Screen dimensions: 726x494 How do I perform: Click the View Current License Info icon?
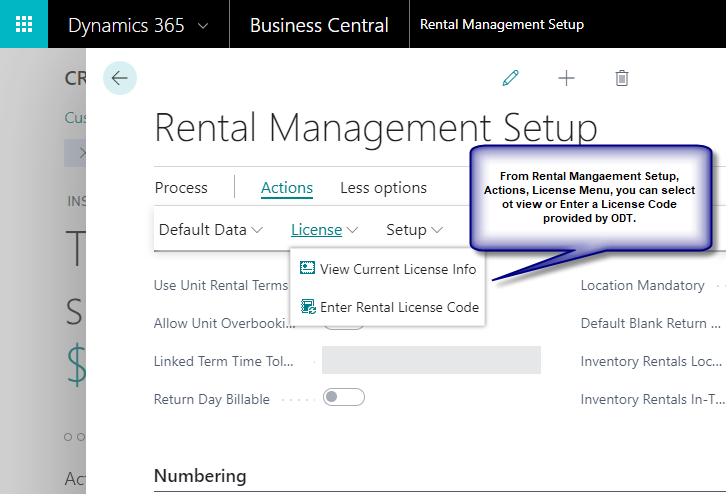click(x=307, y=268)
